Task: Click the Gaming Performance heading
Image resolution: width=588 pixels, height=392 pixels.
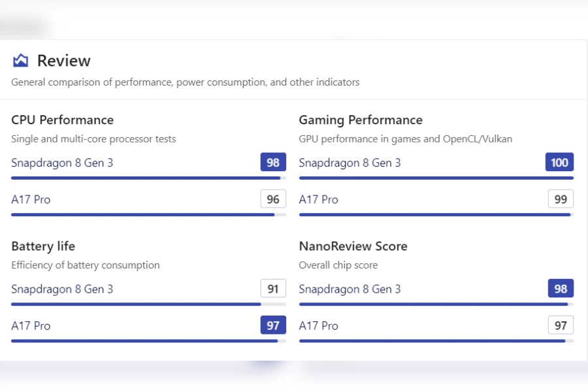Action: click(x=361, y=120)
